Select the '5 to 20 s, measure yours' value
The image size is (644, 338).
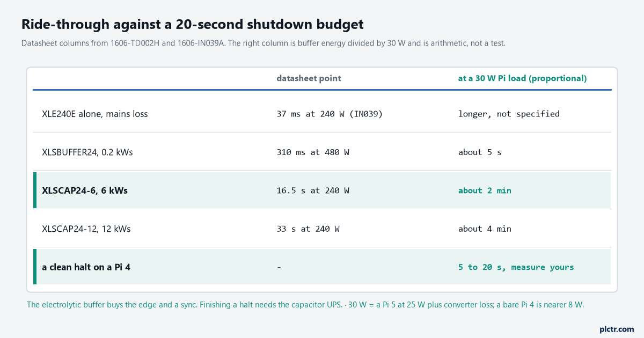point(516,267)
